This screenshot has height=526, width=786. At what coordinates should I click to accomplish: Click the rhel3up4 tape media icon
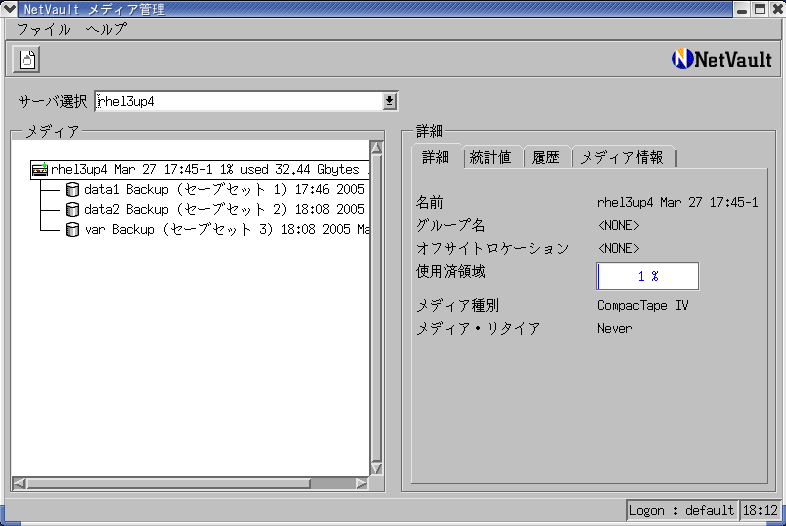click(40, 170)
